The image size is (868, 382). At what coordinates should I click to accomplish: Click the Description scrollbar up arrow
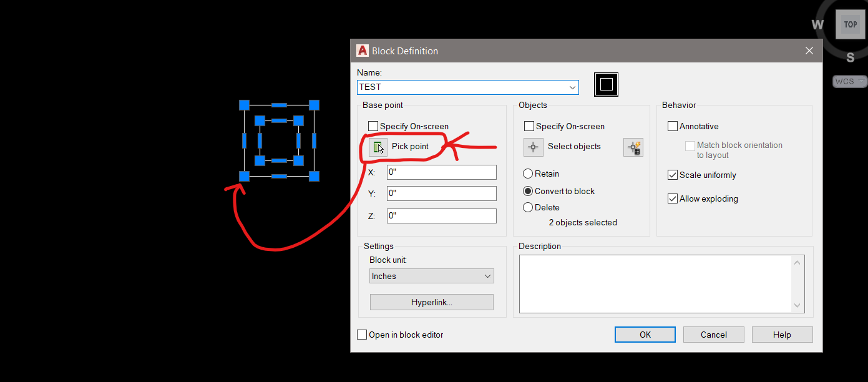click(797, 262)
